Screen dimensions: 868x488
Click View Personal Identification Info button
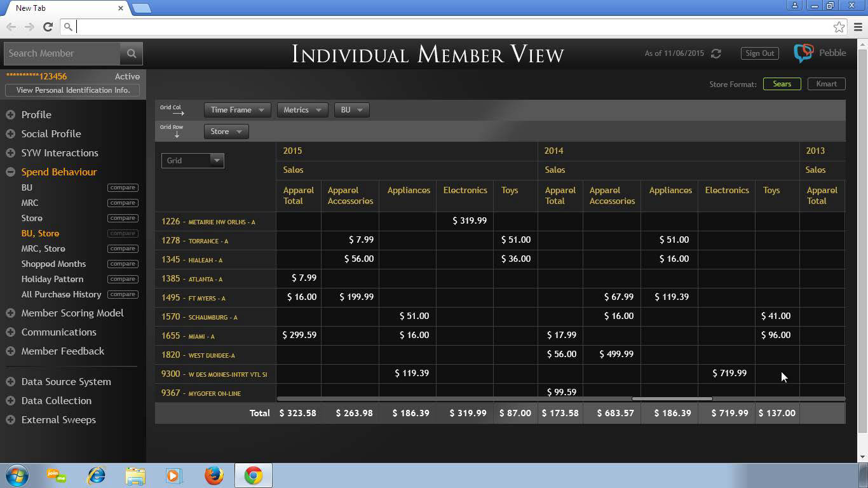point(73,90)
